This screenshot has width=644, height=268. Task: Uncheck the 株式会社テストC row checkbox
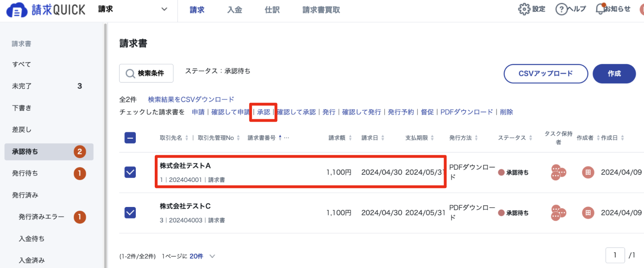point(130,213)
